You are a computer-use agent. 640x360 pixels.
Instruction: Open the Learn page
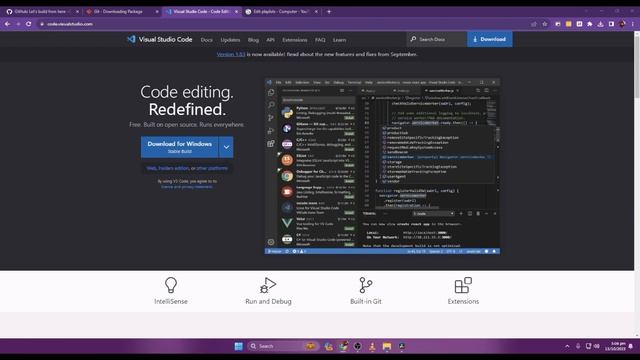[x=339, y=40]
